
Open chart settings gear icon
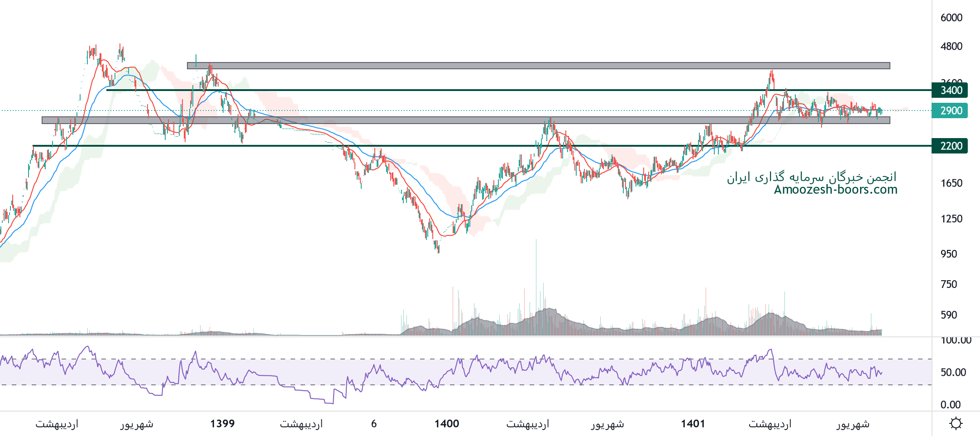pos(956,424)
